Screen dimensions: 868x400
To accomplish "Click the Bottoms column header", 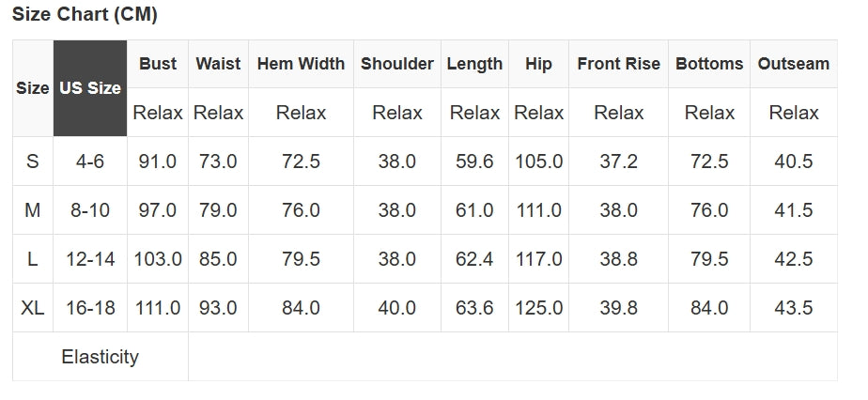I will point(709,64).
